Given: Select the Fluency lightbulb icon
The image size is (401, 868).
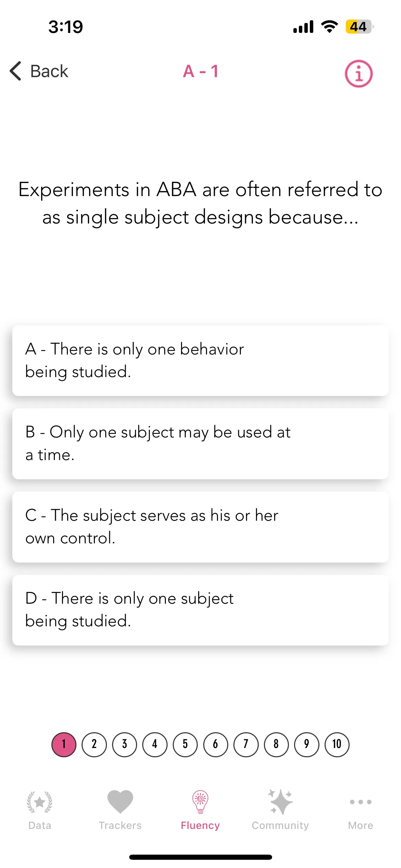Looking at the screenshot, I should pos(200,802).
